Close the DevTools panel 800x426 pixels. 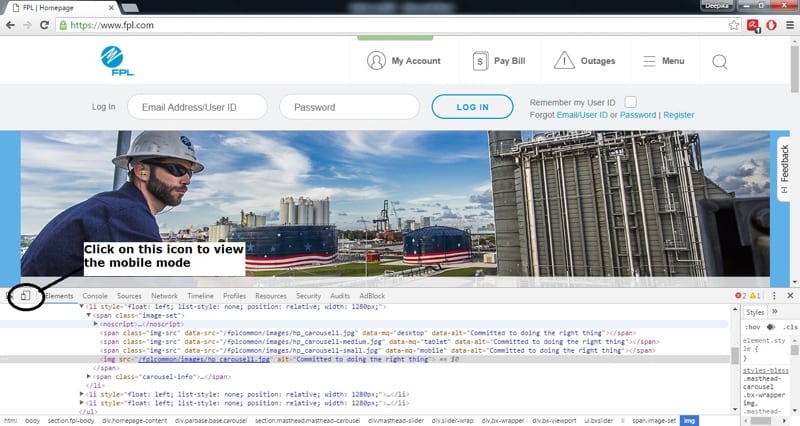pyautogui.click(x=789, y=296)
